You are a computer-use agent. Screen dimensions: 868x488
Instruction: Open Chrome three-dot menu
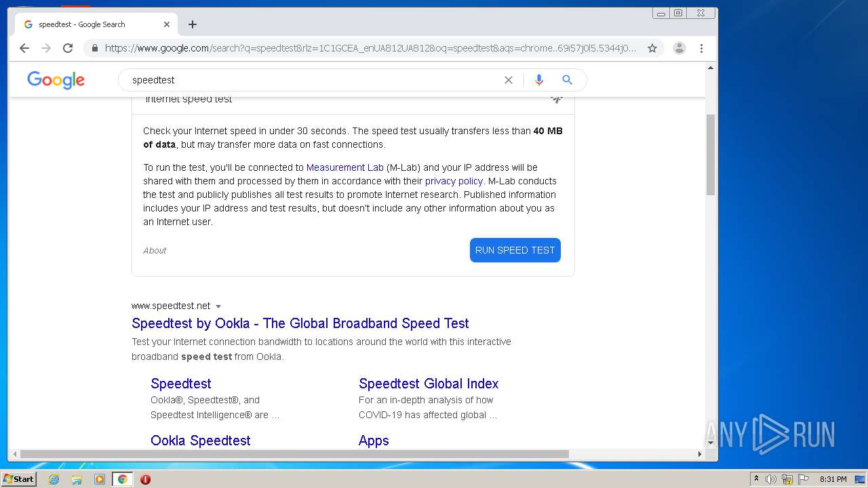(x=701, y=48)
